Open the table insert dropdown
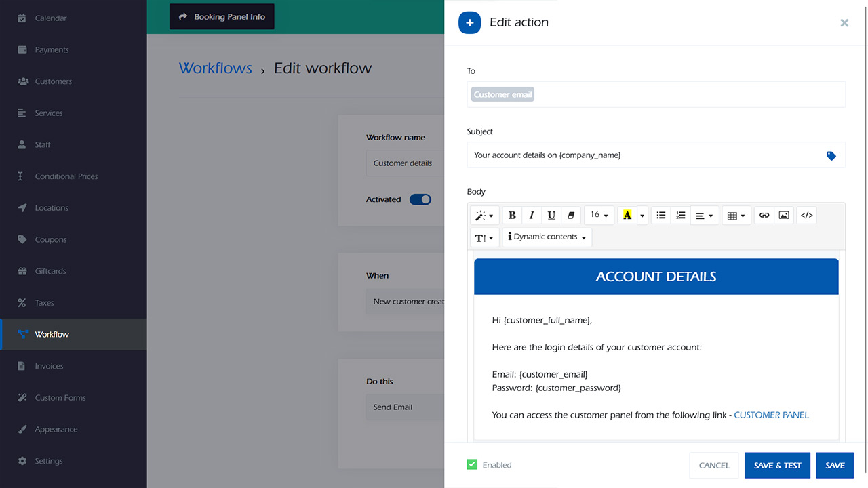The image size is (868, 488). pos(736,216)
